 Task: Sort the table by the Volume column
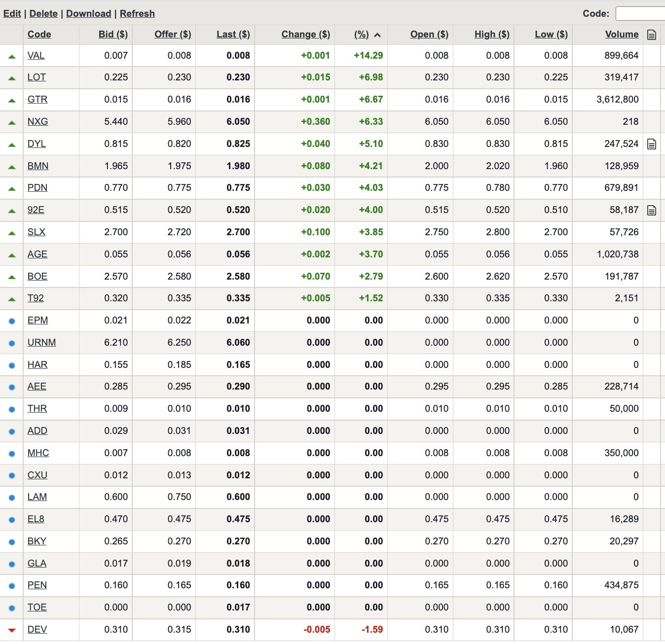tap(621, 34)
